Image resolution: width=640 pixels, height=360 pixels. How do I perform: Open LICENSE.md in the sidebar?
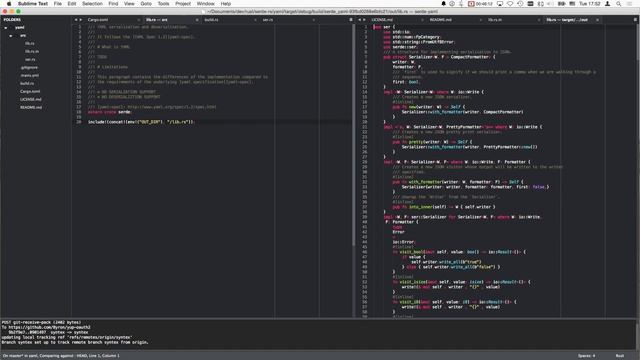tap(31, 99)
